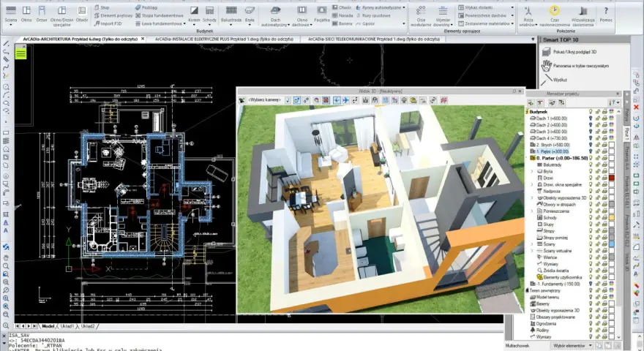Screen dimensions: 644x351
Task: Click Stopa fundamentowa tool
Action: 160,15
